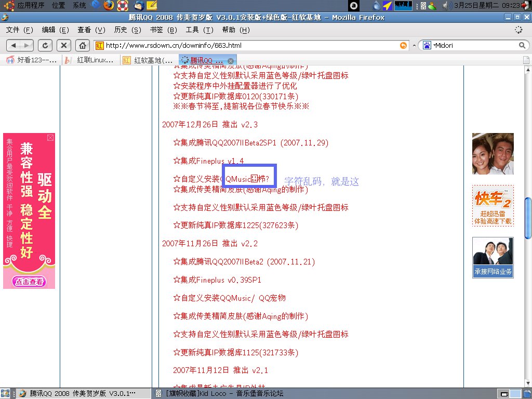
Task: Open the search engine selector dropdown
Action: coord(428,45)
